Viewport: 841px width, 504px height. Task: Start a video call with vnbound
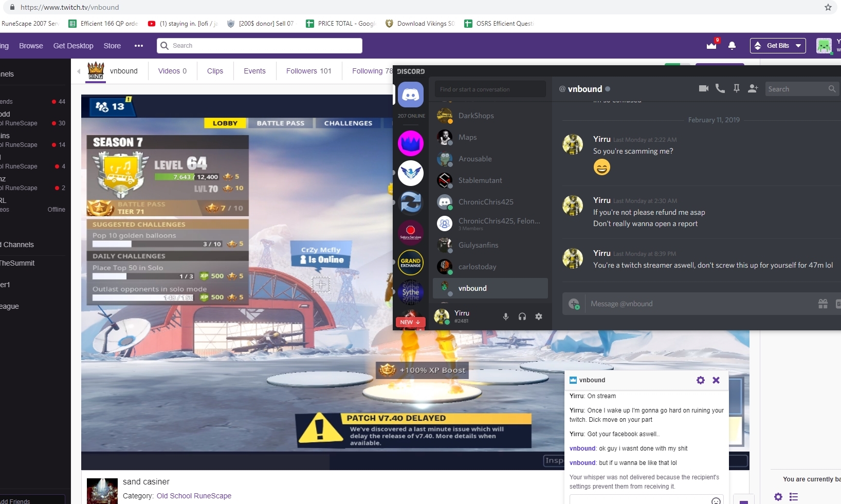coord(703,88)
